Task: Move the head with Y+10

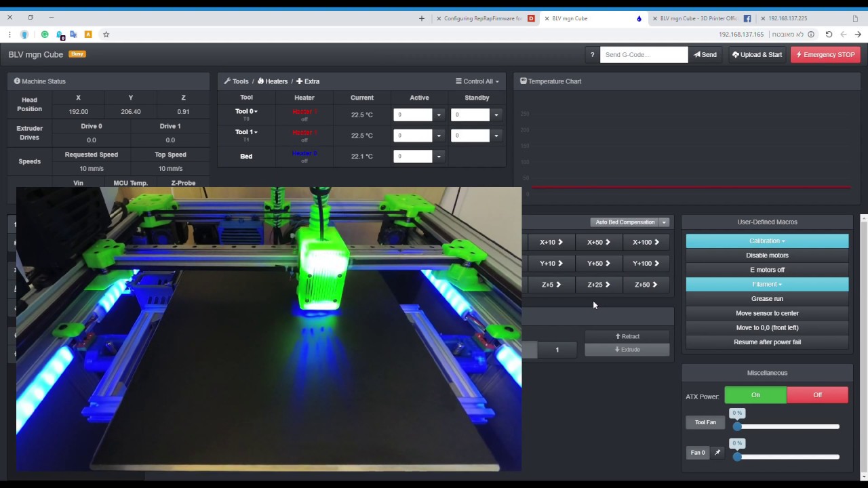Action: pos(551,263)
